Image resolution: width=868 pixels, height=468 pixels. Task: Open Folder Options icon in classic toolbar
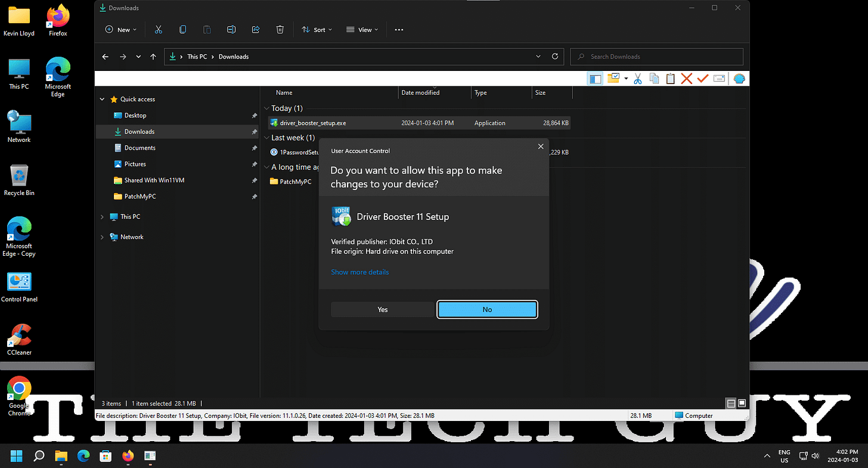(613, 79)
